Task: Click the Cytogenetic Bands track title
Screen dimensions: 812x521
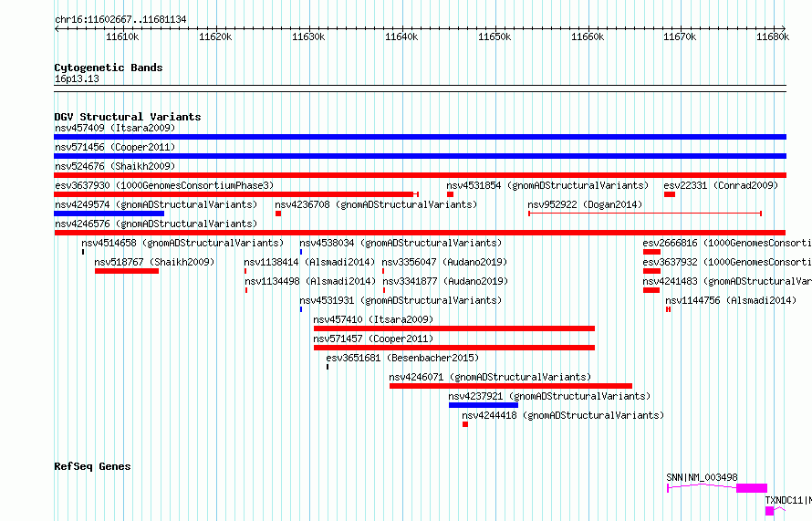Action: coord(109,68)
